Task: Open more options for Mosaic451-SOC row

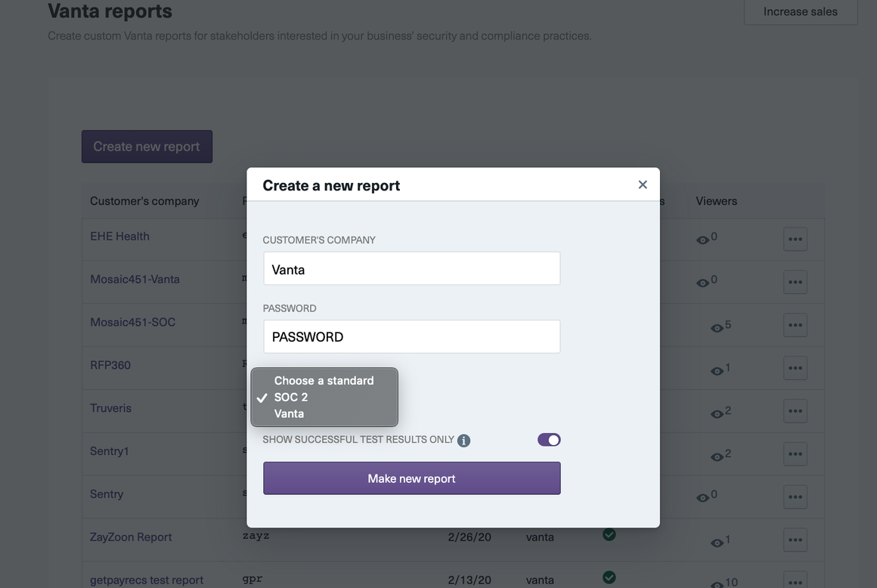Action: click(795, 325)
